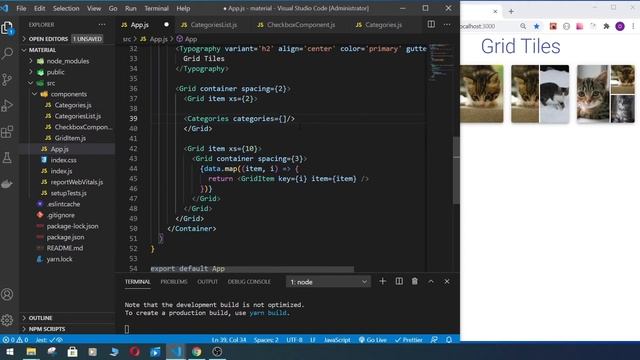Open package.json in explorer
Image resolution: width=640 pixels, height=360 pixels.
pos(65,237)
